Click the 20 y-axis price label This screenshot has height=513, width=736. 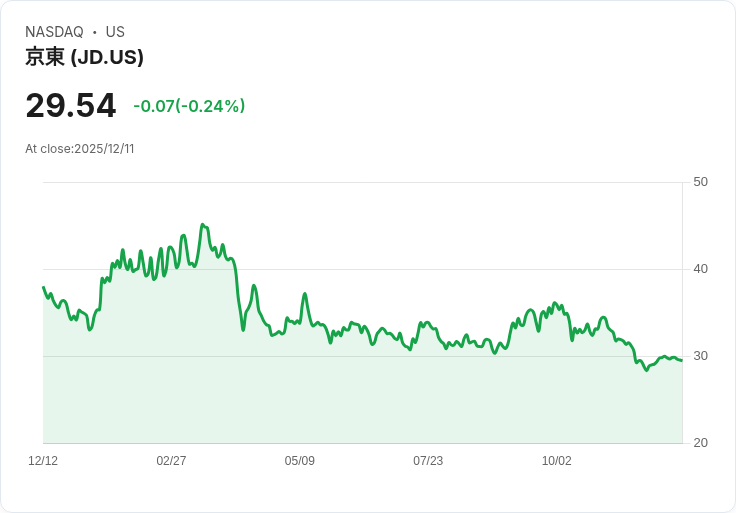pyautogui.click(x=701, y=443)
